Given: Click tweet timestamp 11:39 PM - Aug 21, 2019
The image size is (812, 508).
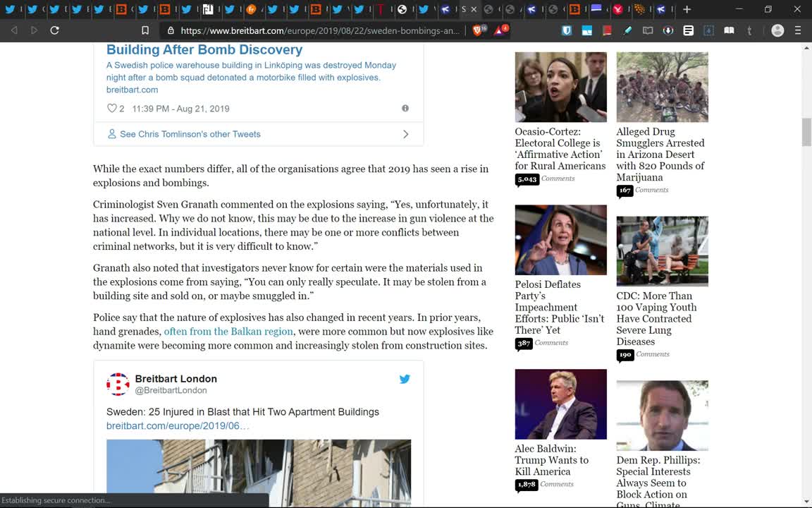Looking at the screenshot, I should [x=180, y=109].
